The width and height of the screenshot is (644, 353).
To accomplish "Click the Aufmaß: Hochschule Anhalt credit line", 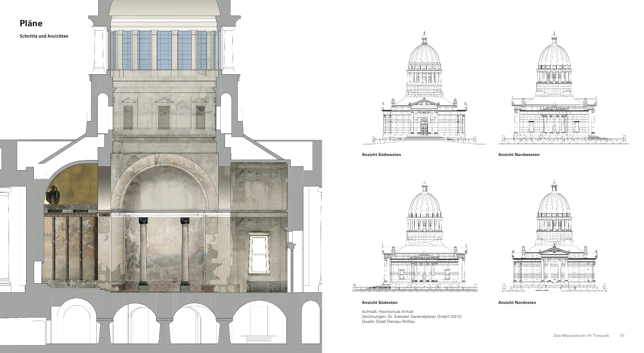I will (387, 312).
